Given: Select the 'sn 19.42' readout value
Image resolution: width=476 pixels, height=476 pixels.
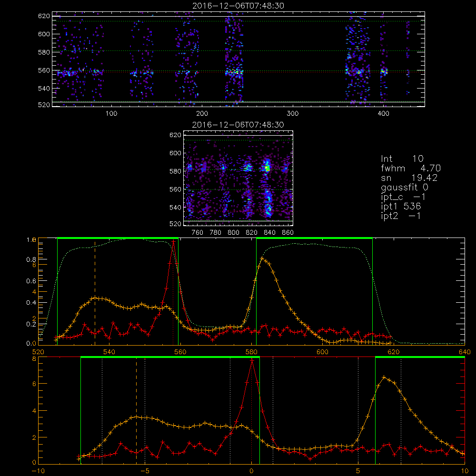Looking at the screenshot, I should (x=424, y=178).
